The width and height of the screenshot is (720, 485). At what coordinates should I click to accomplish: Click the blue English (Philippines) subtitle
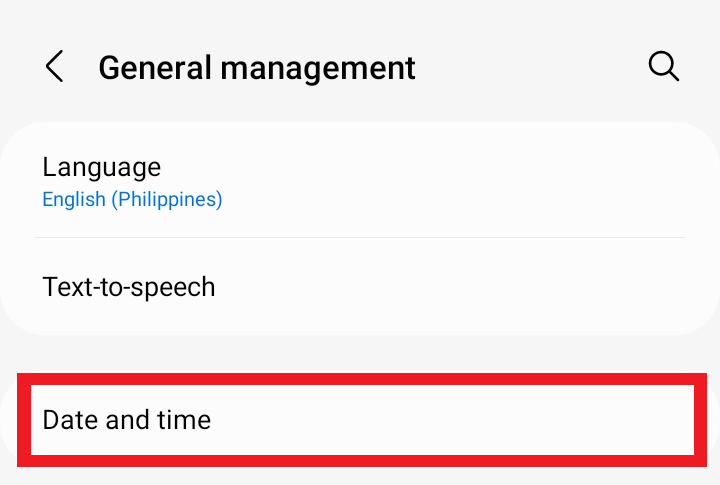(x=132, y=199)
